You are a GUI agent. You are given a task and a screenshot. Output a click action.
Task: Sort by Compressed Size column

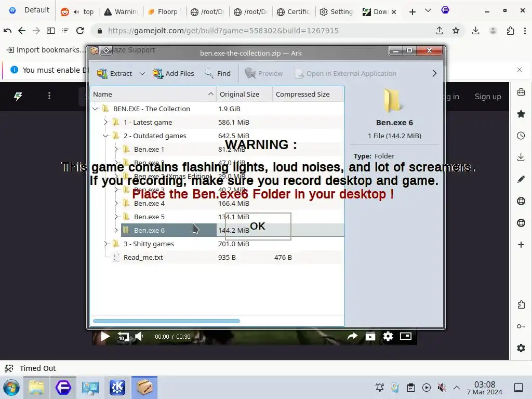[307, 95]
